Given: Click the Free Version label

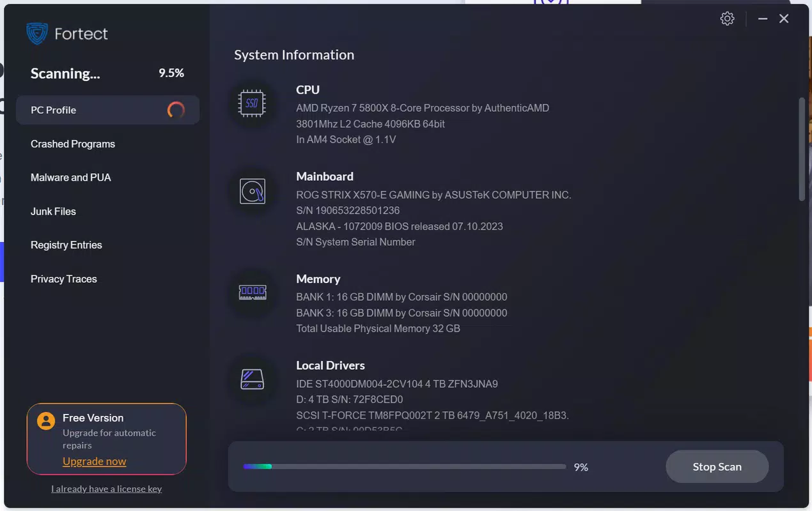Looking at the screenshot, I should click(93, 418).
